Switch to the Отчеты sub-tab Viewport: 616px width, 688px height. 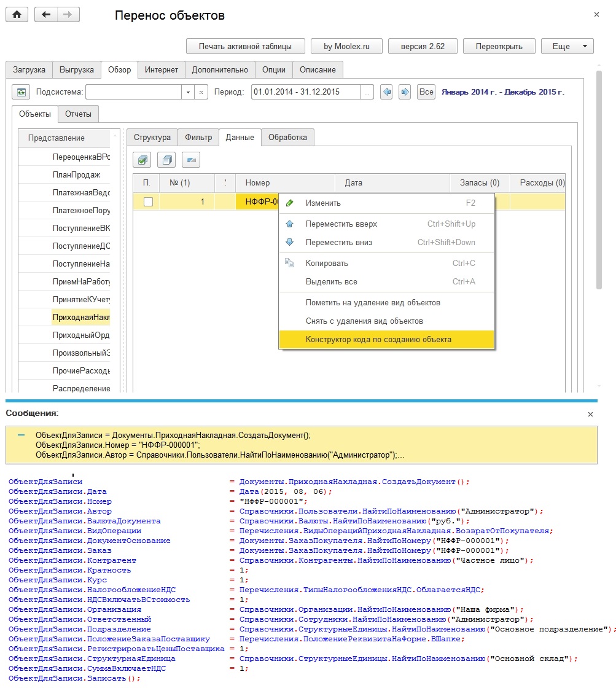pos(78,114)
